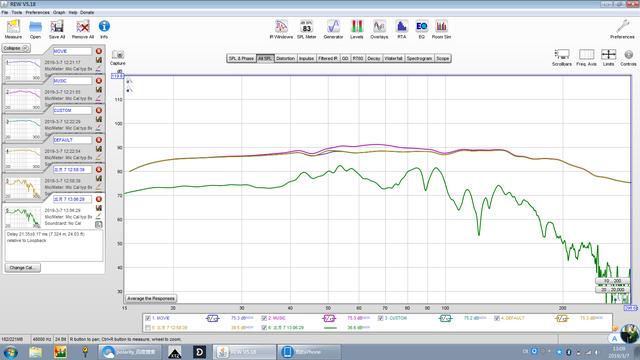Toggle the 1: MOVIE trace checkbox

click(x=148, y=318)
